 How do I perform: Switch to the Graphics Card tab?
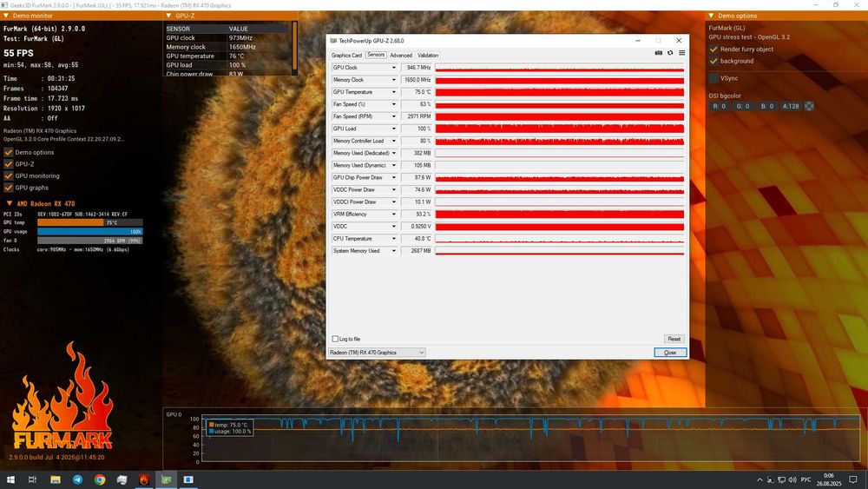click(x=346, y=56)
